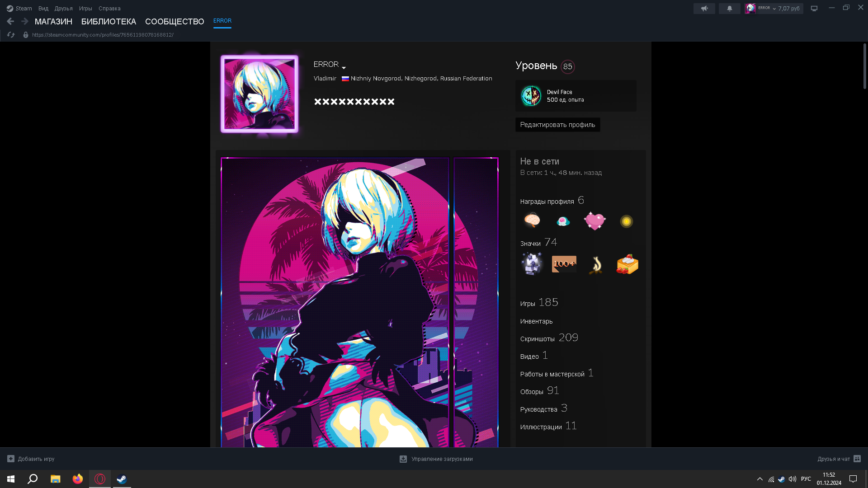The image size is (868, 488).
Task: Click Редактировать профиль button
Action: (x=557, y=125)
